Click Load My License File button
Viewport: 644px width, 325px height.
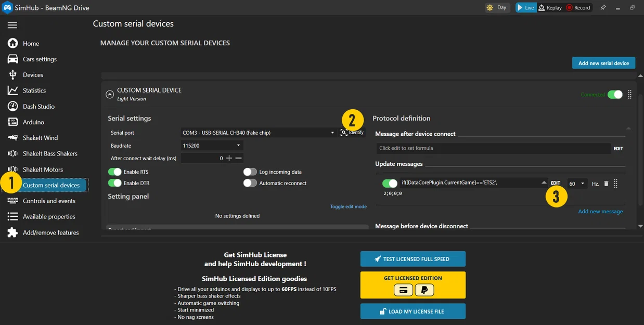tap(413, 311)
